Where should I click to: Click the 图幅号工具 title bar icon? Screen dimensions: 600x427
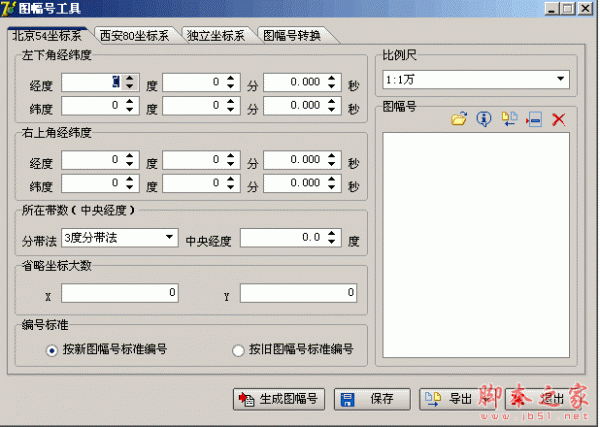[8, 8]
